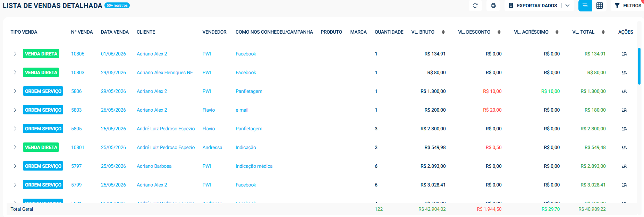Expand row for order 5799

pyautogui.click(x=15, y=185)
